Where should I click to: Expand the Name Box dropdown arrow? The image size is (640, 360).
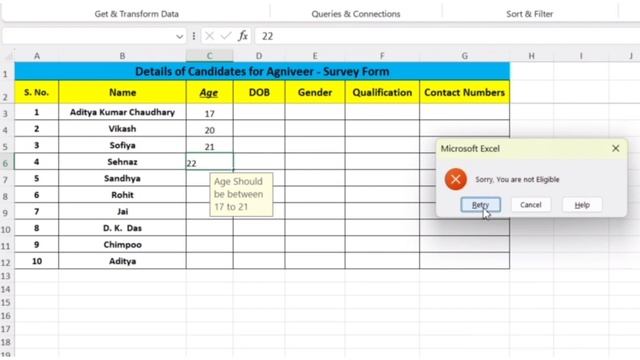179,37
